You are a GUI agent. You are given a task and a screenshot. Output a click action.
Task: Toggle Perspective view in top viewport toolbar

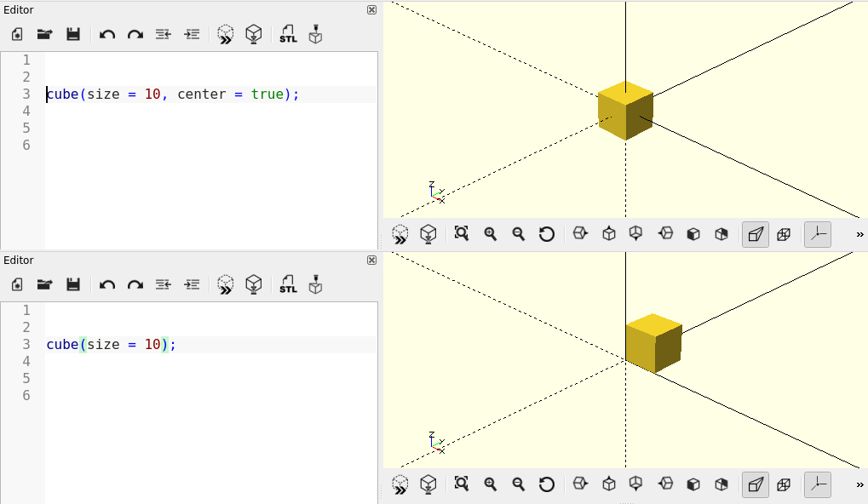click(x=755, y=234)
